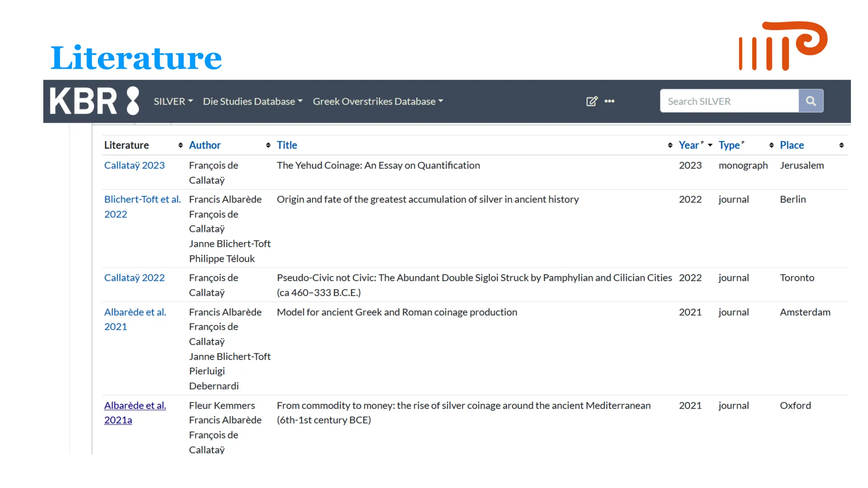Open the Albarède et al. 2021a link
Screen dimensions: 868x488
click(x=135, y=406)
